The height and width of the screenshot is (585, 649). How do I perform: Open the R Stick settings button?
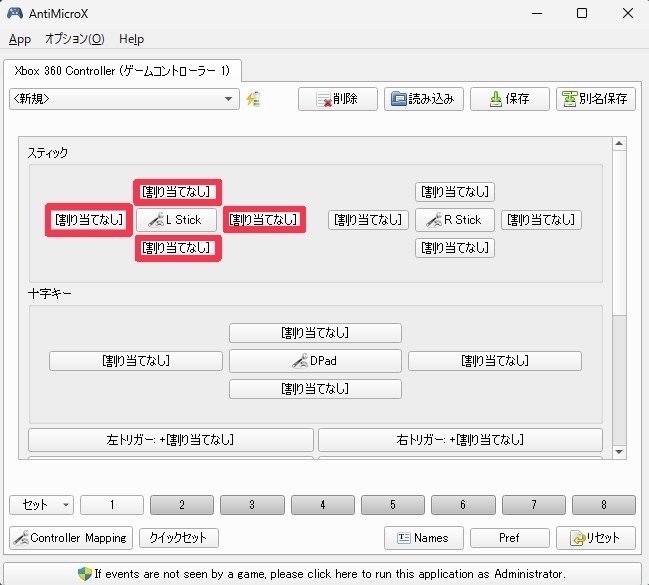(x=454, y=220)
